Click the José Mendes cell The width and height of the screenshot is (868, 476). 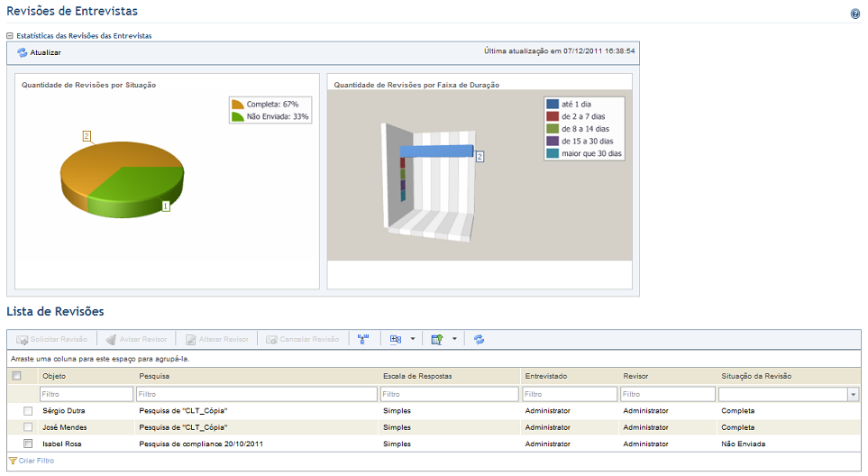[x=65, y=427]
